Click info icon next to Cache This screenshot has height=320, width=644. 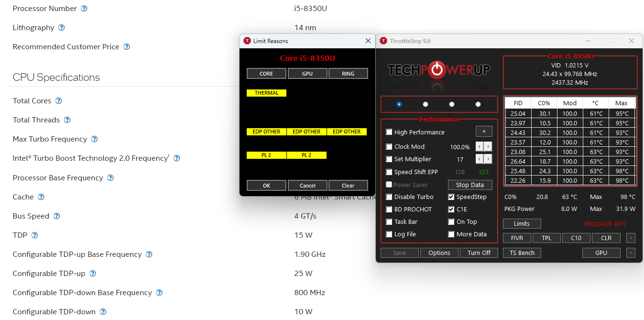(41, 197)
